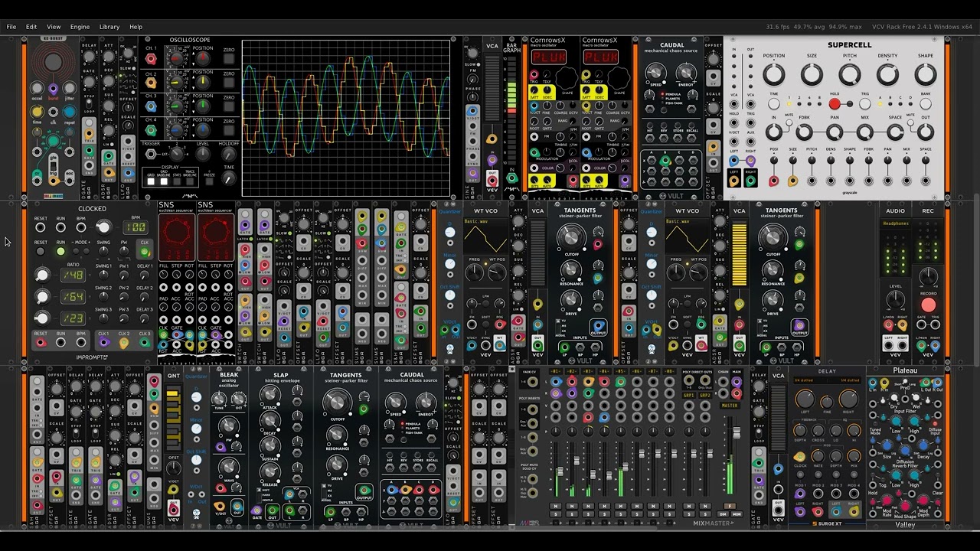Click the Surge XT Delay LEFT knob
This screenshot has width=980, height=551.
coord(805,399)
